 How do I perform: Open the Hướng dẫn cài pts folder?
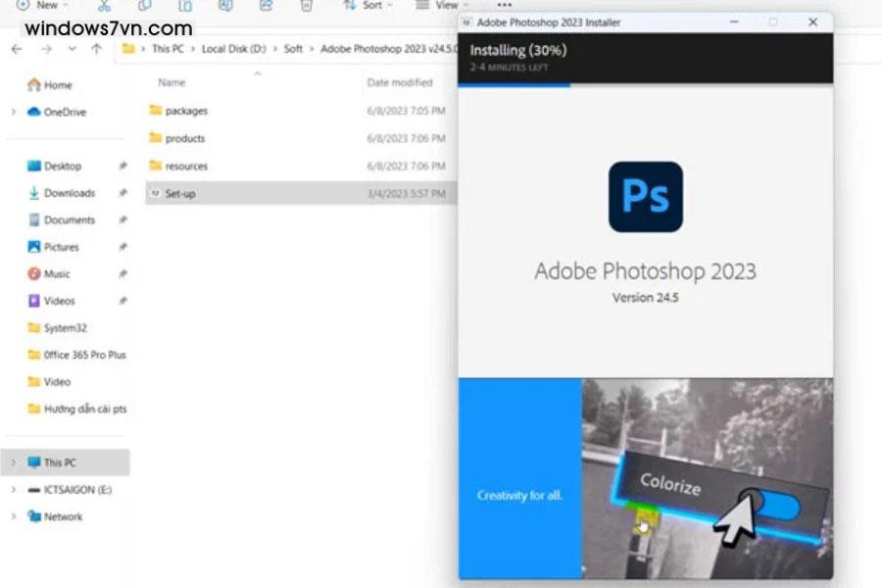[76, 410]
